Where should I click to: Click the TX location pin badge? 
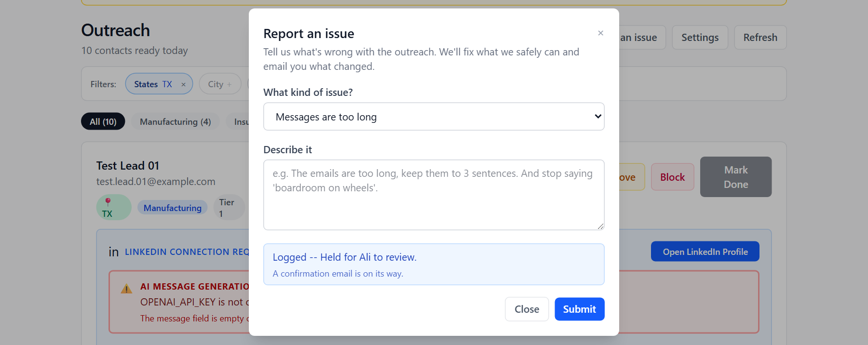[x=114, y=207]
